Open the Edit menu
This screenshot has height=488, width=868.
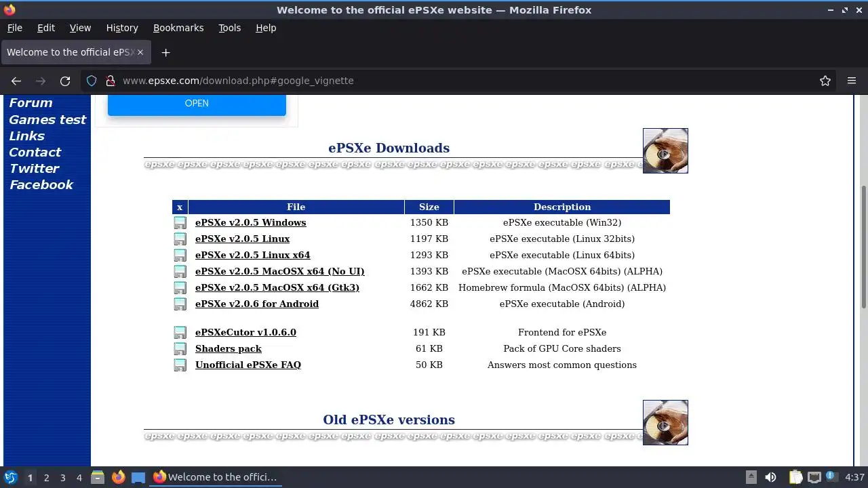[46, 28]
